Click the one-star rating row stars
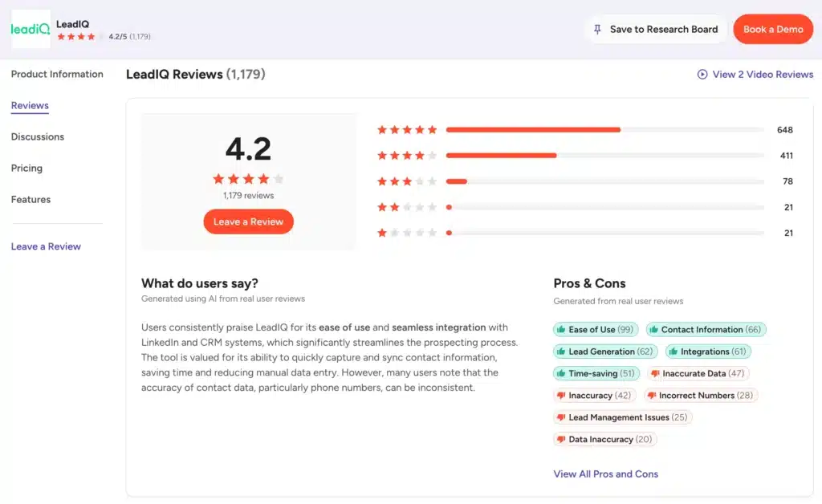 coord(407,233)
